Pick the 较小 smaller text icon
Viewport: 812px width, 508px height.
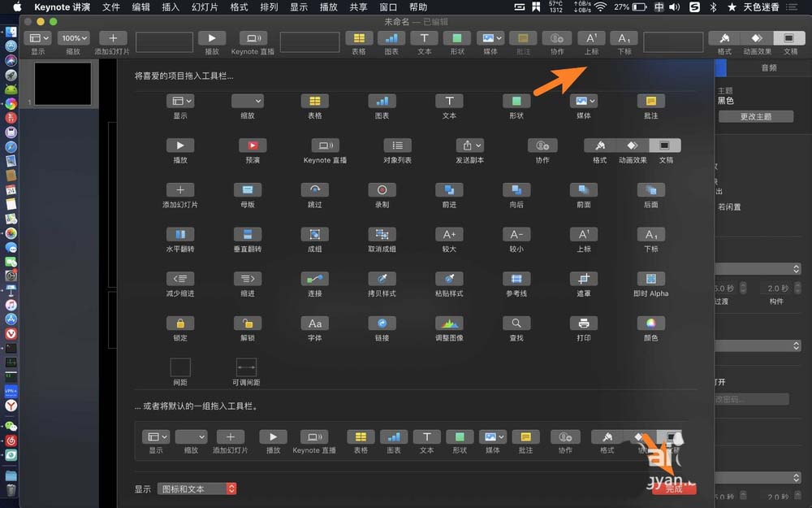[x=516, y=234]
